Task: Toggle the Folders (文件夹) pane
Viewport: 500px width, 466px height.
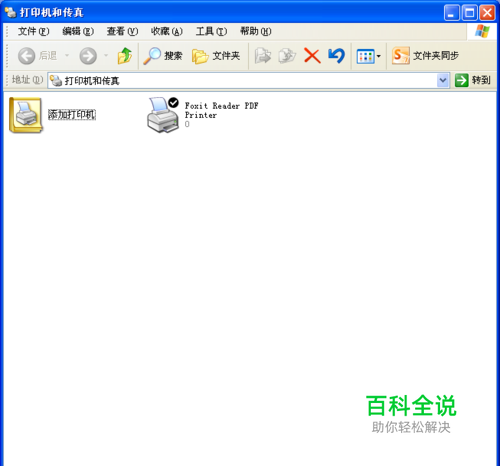Action: coord(216,56)
